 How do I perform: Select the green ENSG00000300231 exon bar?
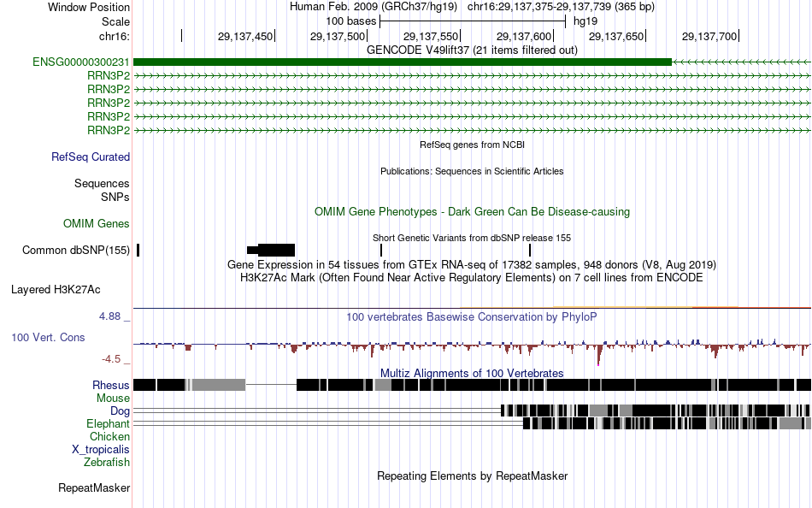pos(403,62)
